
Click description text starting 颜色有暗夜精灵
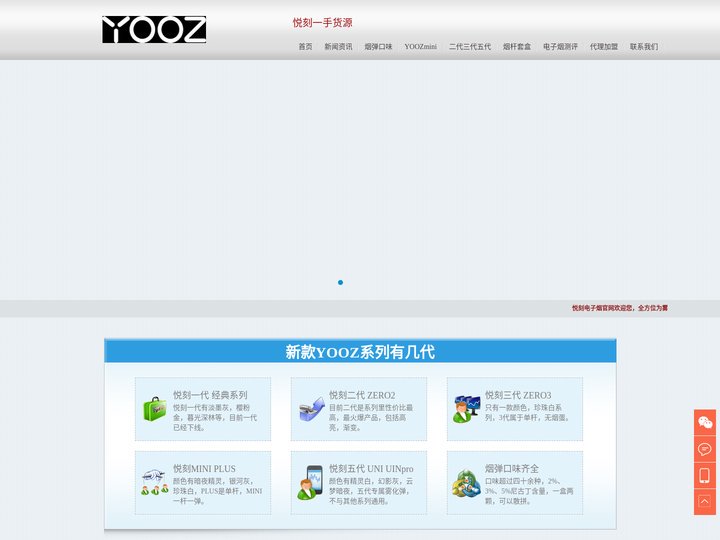pyautogui.click(x=218, y=491)
